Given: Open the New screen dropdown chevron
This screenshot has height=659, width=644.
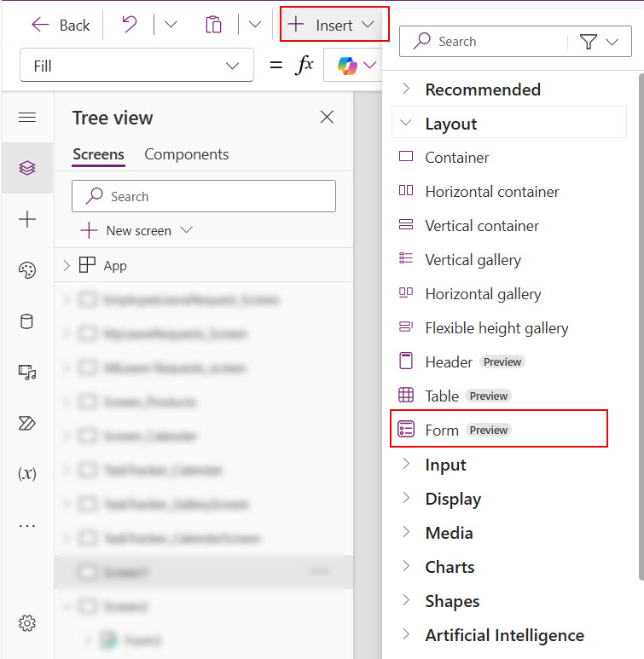Looking at the screenshot, I should click(186, 230).
